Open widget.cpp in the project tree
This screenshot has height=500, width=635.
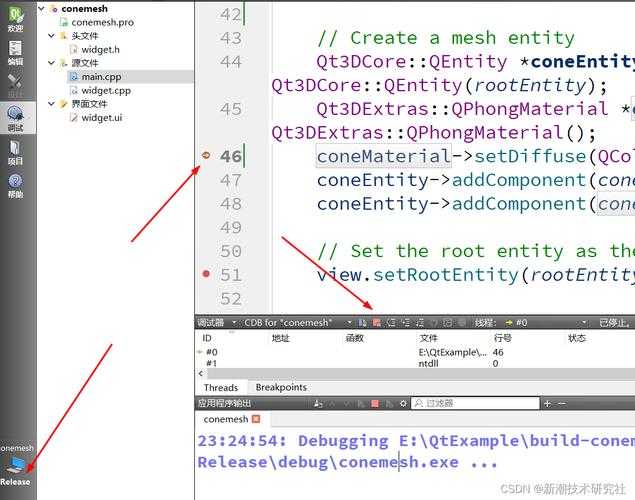(x=104, y=90)
